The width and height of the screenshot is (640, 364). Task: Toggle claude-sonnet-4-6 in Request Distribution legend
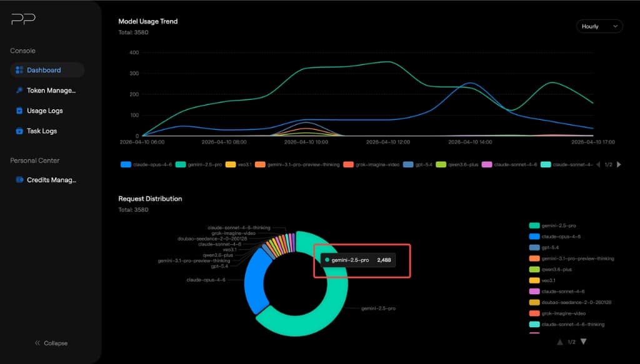(557, 292)
